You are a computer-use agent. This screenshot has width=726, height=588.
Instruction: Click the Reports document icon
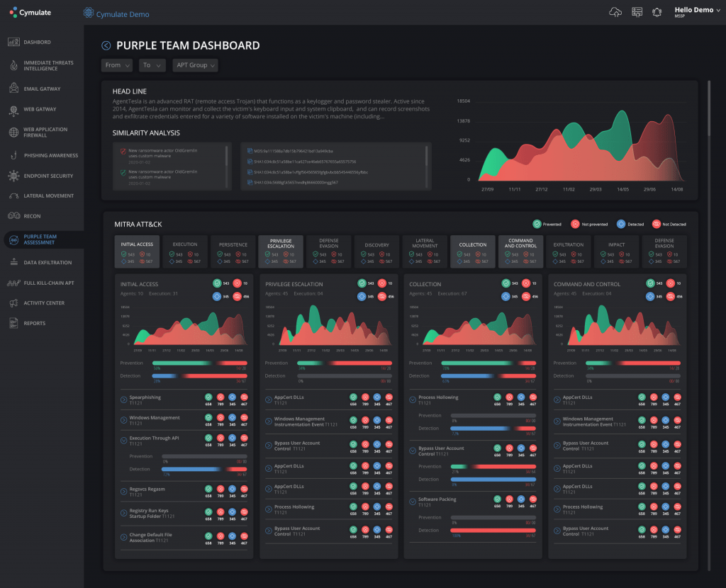click(x=13, y=323)
